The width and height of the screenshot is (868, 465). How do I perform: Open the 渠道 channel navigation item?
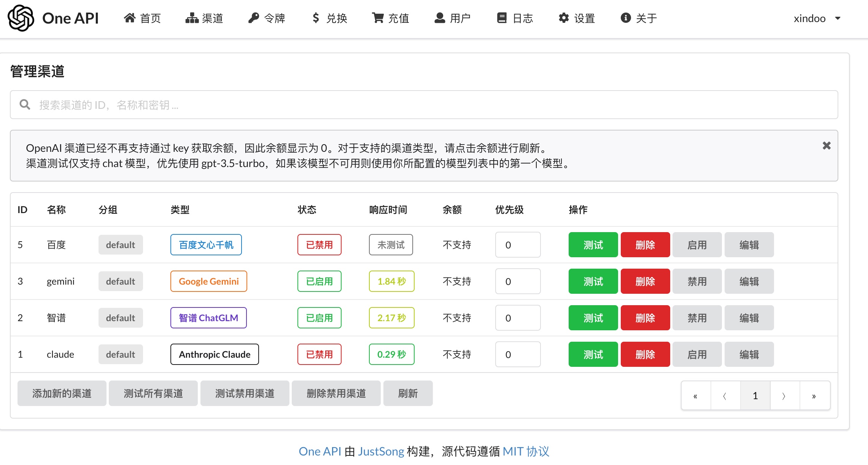pyautogui.click(x=204, y=18)
